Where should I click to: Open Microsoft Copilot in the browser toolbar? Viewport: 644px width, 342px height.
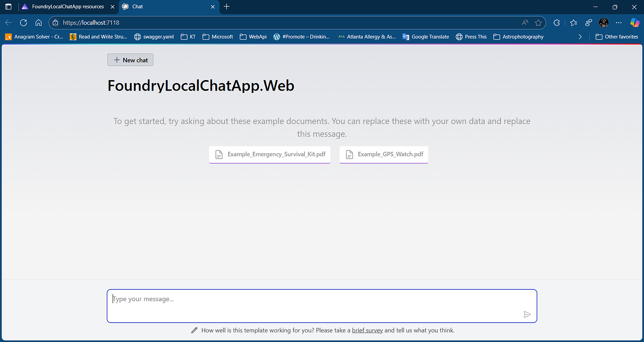click(x=634, y=22)
